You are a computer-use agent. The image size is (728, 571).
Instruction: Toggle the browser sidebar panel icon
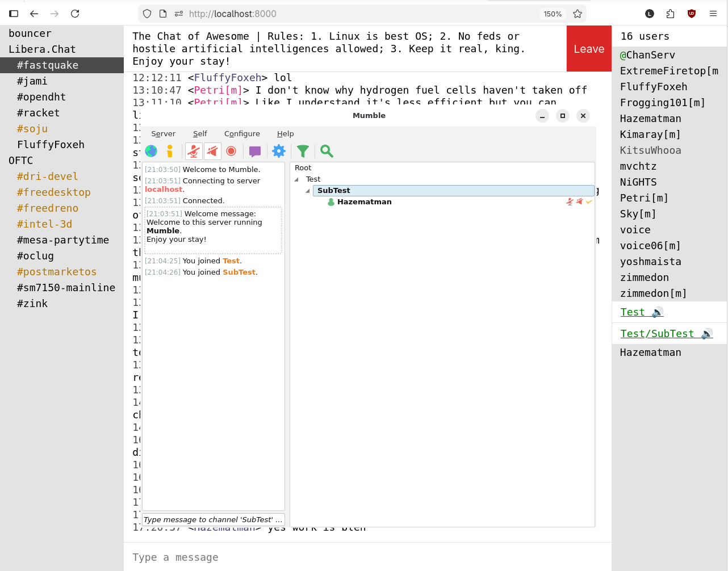(x=14, y=14)
